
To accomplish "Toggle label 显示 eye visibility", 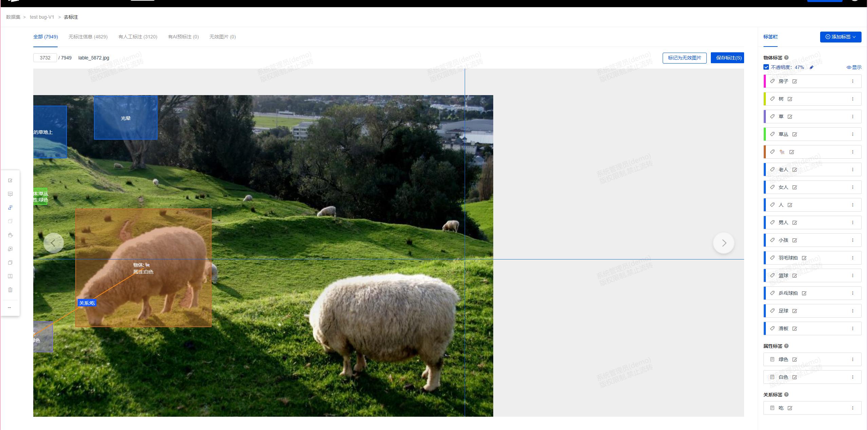I will (854, 67).
